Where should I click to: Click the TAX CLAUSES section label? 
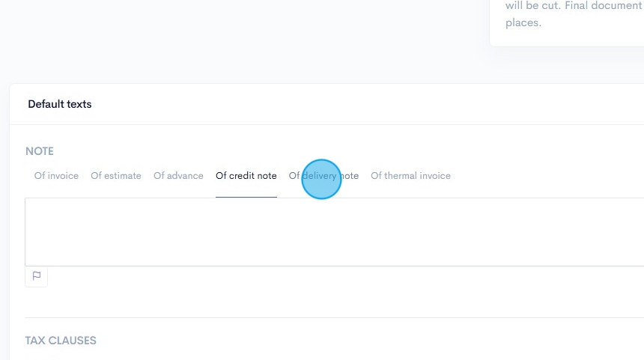click(x=61, y=341)
